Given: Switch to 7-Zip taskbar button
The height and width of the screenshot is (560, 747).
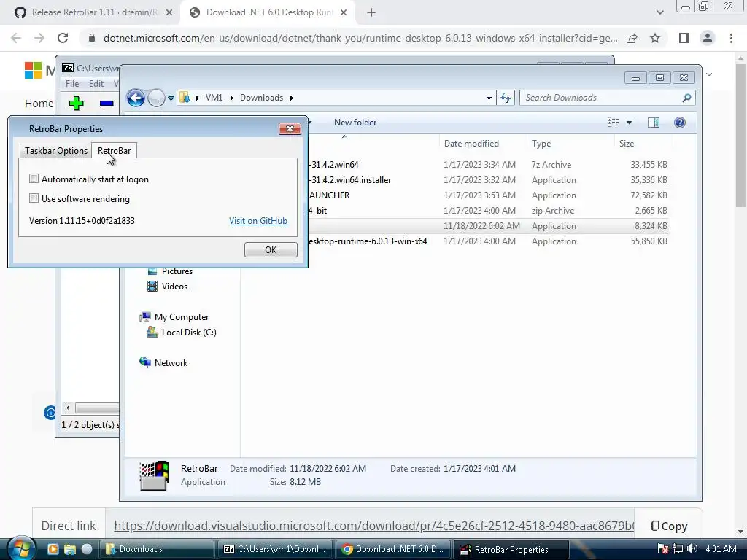Looking at the screenshot, I should click(x=275, y=549).
